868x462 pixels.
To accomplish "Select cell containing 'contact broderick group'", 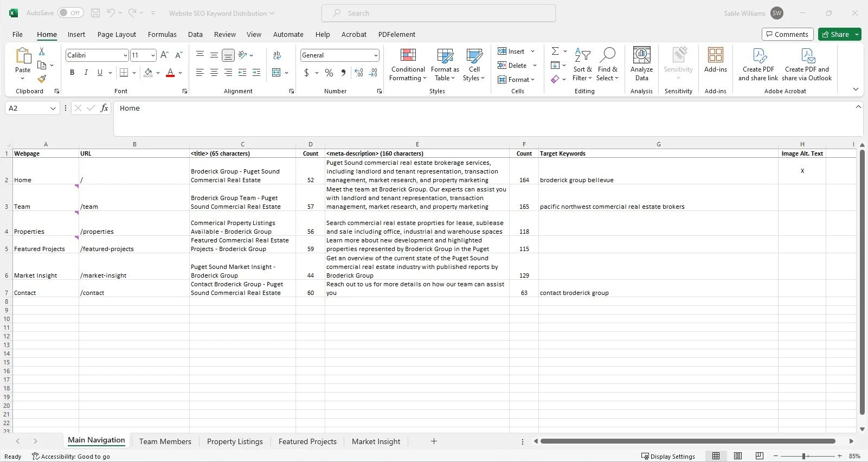I will tap(658, 288).
